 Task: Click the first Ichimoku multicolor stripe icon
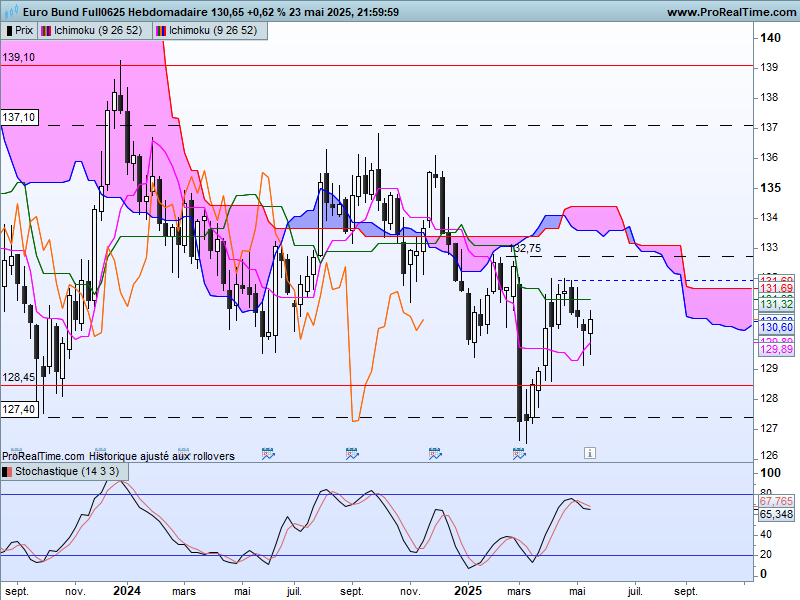[45, 31]
